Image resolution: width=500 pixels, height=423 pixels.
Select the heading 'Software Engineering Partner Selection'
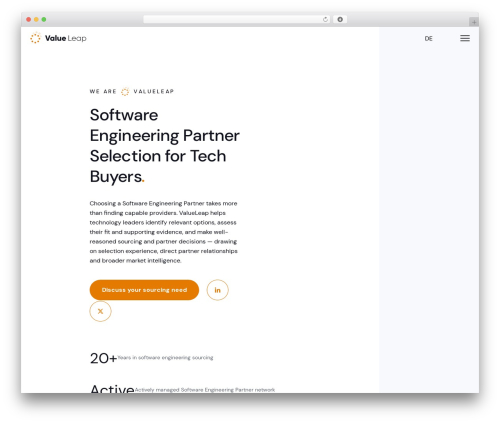(165, 145)
